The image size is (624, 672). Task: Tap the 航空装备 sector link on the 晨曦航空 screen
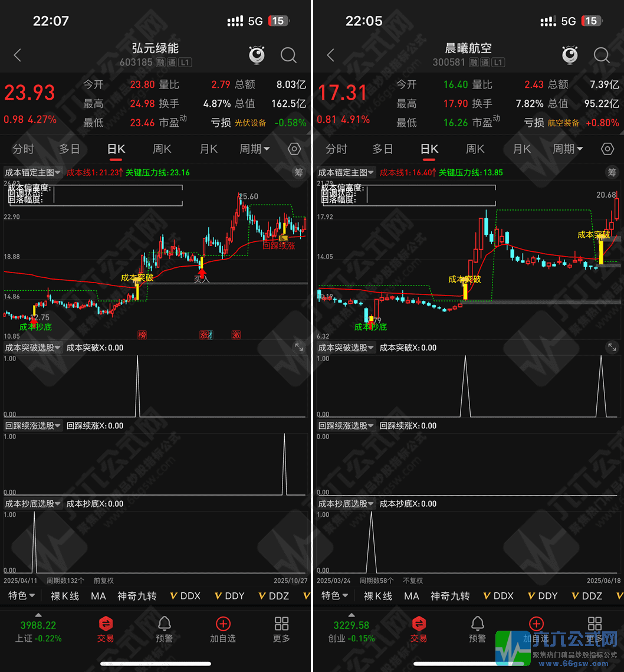tap(564, 123)
